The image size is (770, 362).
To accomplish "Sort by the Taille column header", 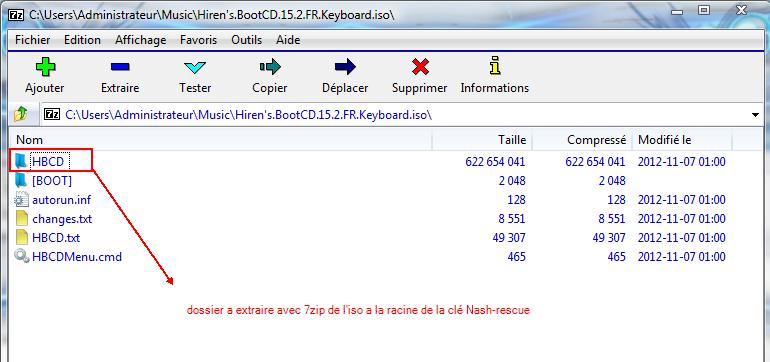I will point(482,140).
